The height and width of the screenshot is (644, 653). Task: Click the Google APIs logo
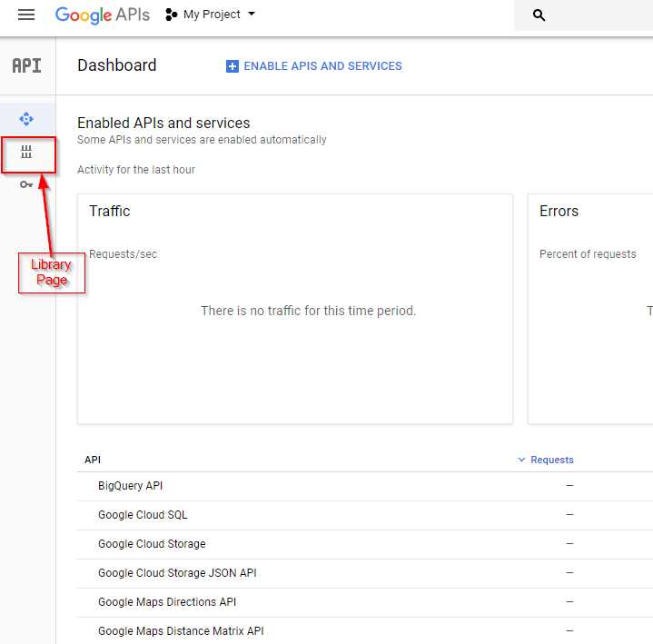(102, 15)
